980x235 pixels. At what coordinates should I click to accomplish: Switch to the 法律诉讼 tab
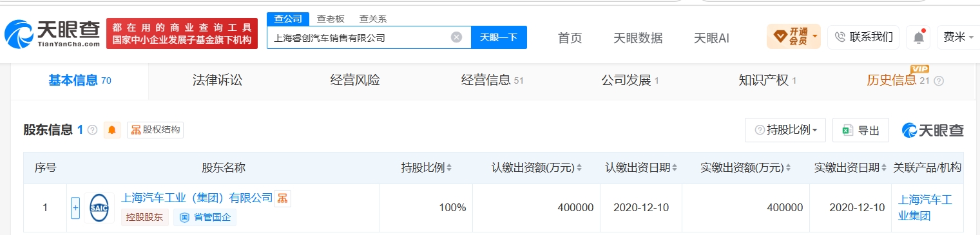click(x=217, y=80)
